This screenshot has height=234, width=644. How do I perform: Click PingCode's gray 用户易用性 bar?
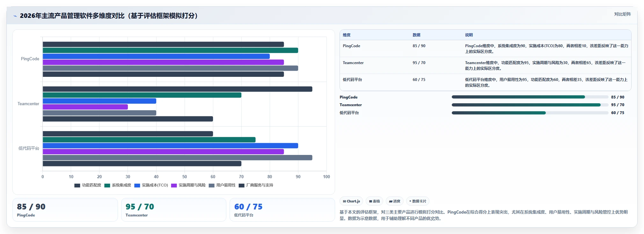tap(170, 68)
